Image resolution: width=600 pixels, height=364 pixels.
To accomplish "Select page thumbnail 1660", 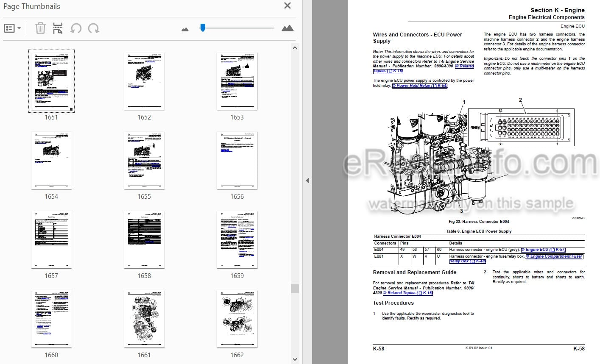I will 51,319.
